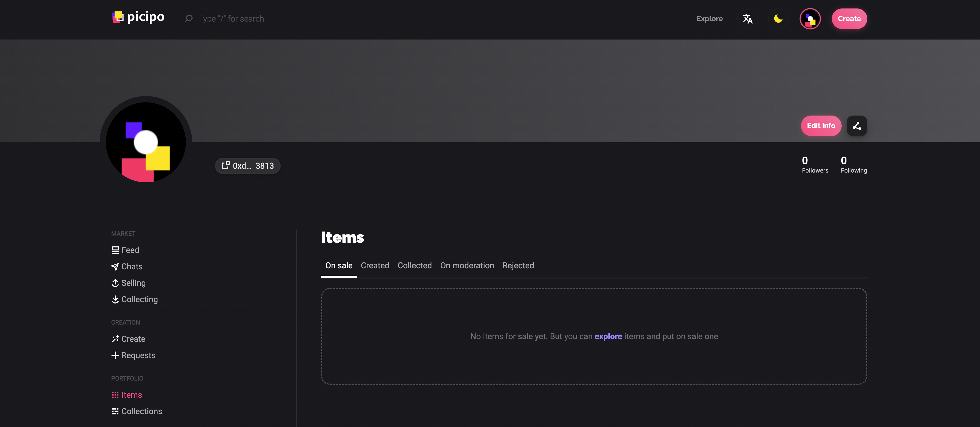
Task: Open Collecting in the sidebar
Action: 134,299
